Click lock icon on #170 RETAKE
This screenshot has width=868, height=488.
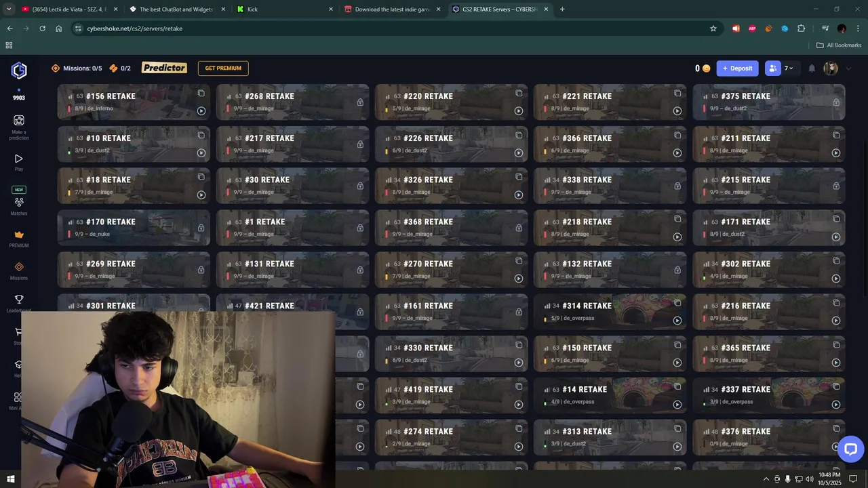pyautogui.click(x=201, y=228)
